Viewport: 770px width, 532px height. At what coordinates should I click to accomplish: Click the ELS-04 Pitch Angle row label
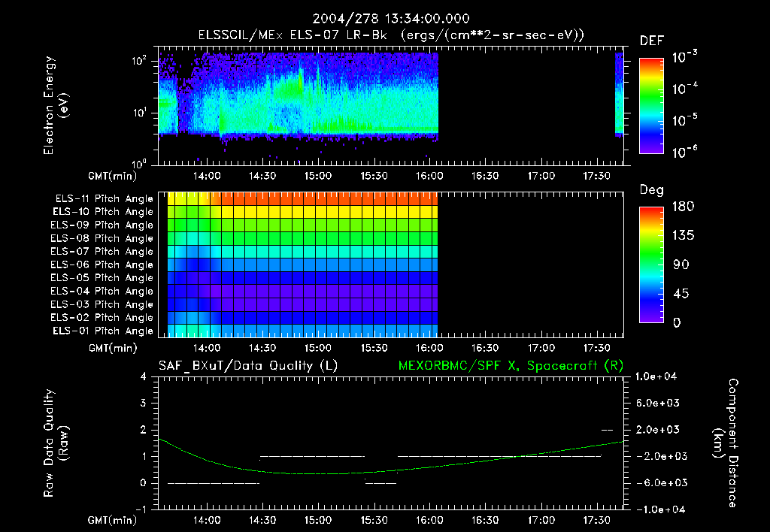coord(102,291)
